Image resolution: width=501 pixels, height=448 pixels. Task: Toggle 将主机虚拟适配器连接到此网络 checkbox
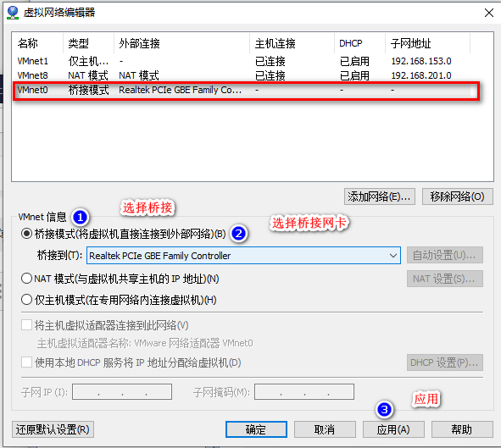coord(26,325)
